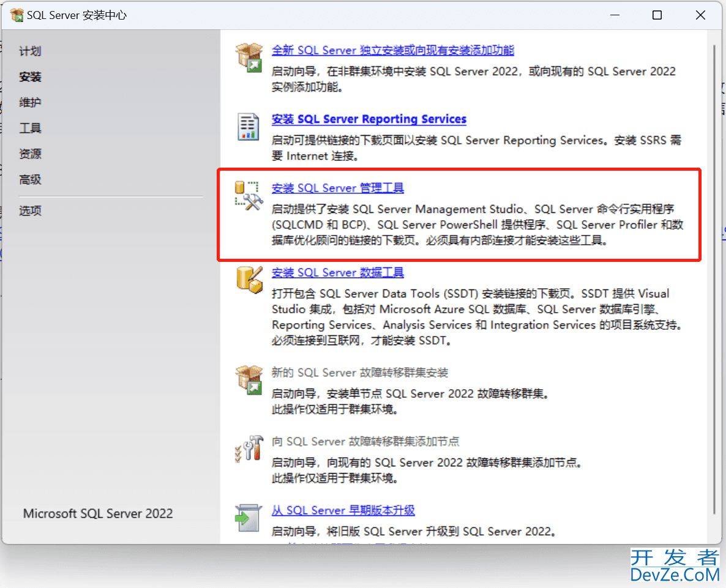This screenshot has width=726, height=588.
Task: Open the 计划 page
Action: pyautogui.click(x=30, y=51)
